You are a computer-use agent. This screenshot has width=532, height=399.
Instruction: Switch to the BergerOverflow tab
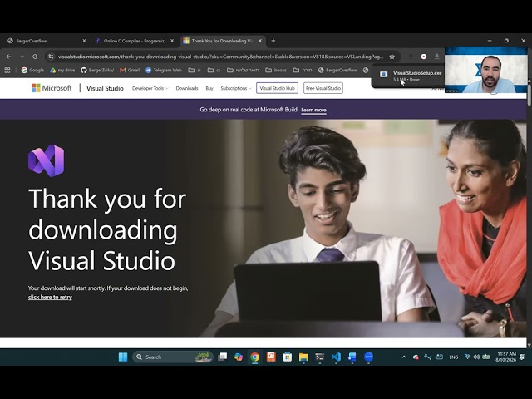tap(47, 41)
